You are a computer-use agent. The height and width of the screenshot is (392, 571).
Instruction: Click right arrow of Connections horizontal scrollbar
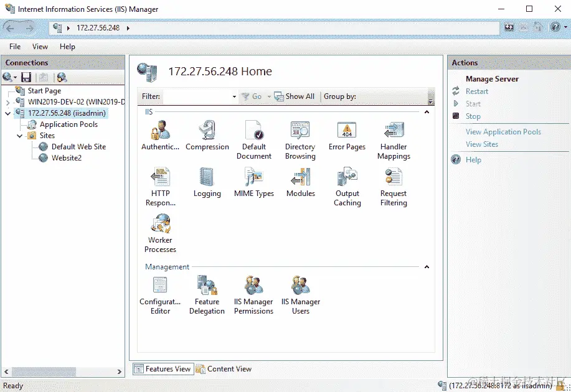[119, 371]
